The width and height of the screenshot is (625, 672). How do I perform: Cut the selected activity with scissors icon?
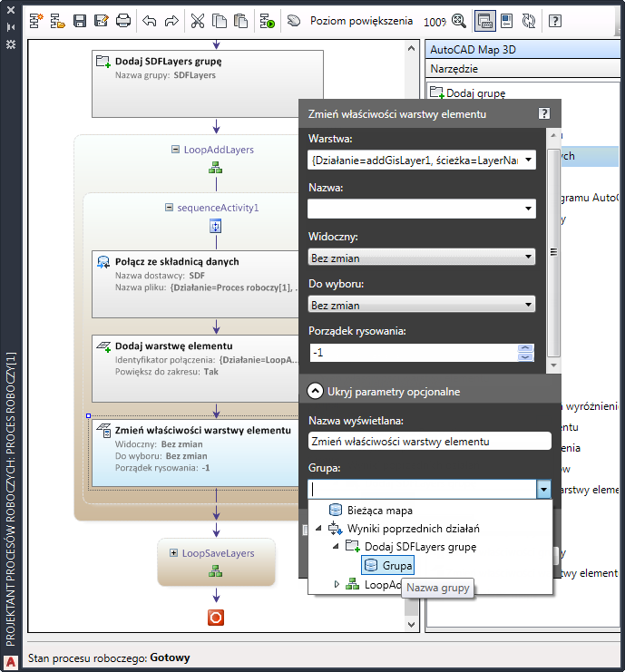pos(198,21)
